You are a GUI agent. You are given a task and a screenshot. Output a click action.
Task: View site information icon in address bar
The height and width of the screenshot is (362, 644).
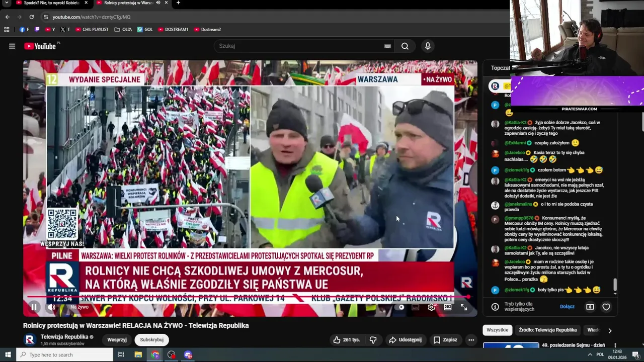tap(46, 17)
